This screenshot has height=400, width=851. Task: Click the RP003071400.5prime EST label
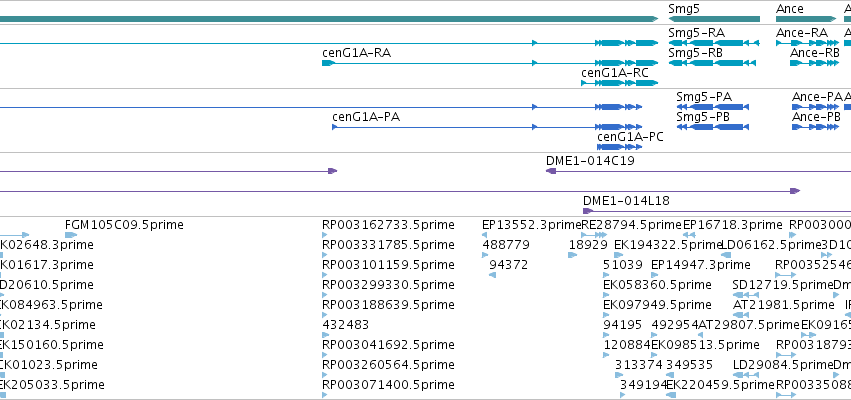pos(388,385)
